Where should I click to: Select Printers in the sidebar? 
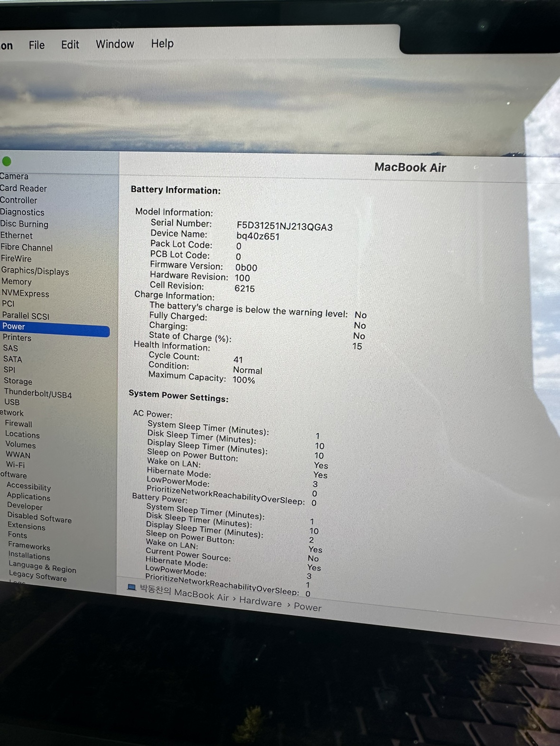click(x=17, y=337)
